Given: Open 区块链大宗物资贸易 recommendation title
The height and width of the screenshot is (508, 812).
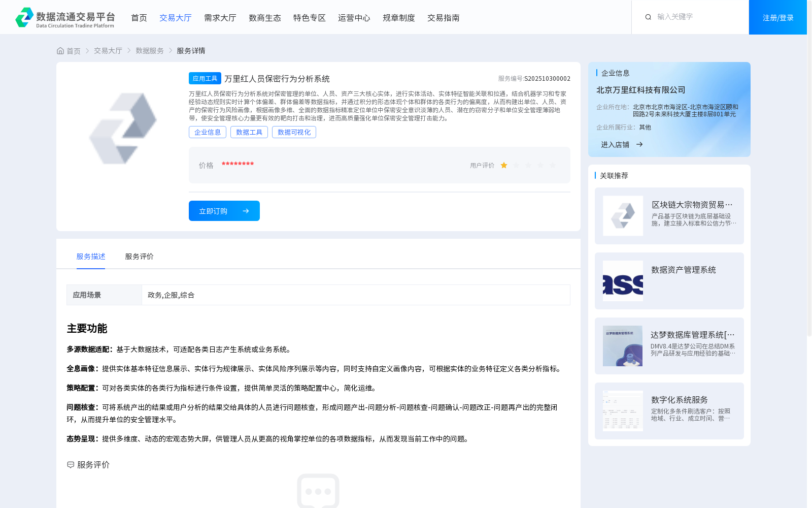Looking at the screenshot, I should (692, 205).
